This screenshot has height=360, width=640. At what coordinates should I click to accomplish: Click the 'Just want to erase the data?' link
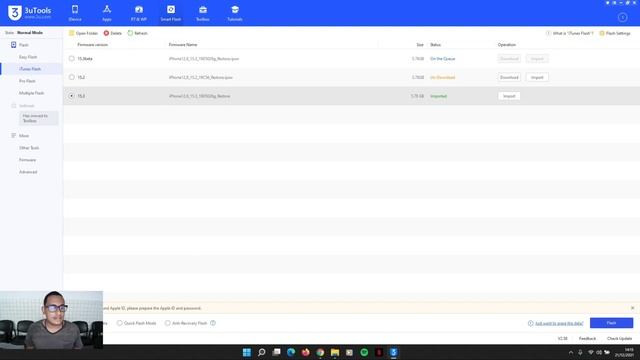[x=559, y=323]
